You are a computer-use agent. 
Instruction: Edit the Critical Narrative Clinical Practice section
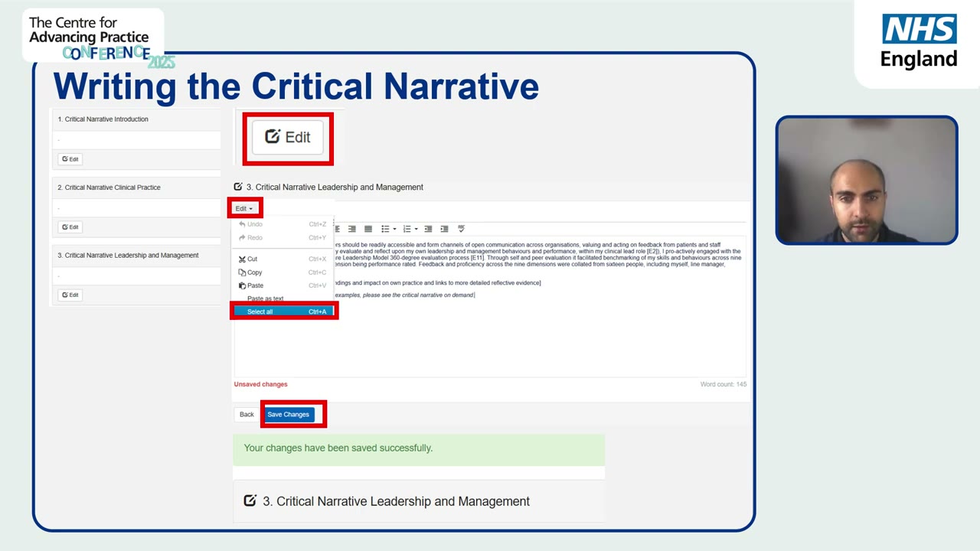(70, 227)
